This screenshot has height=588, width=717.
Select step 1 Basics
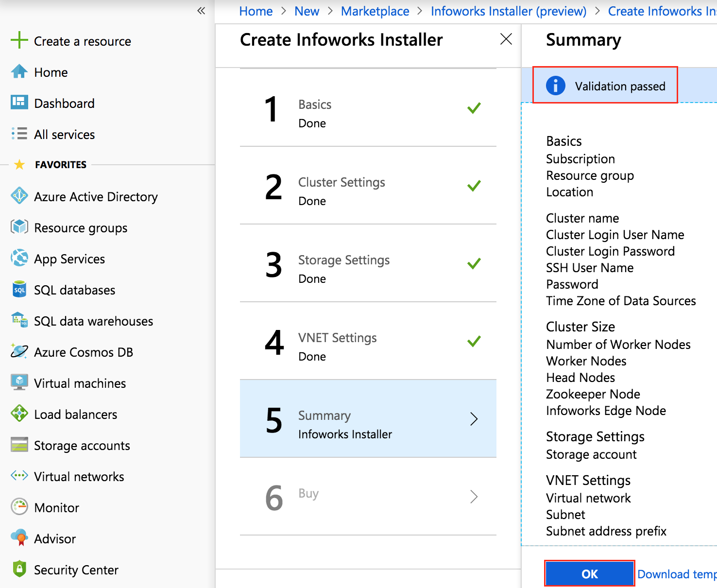click(x=368, y=108)
